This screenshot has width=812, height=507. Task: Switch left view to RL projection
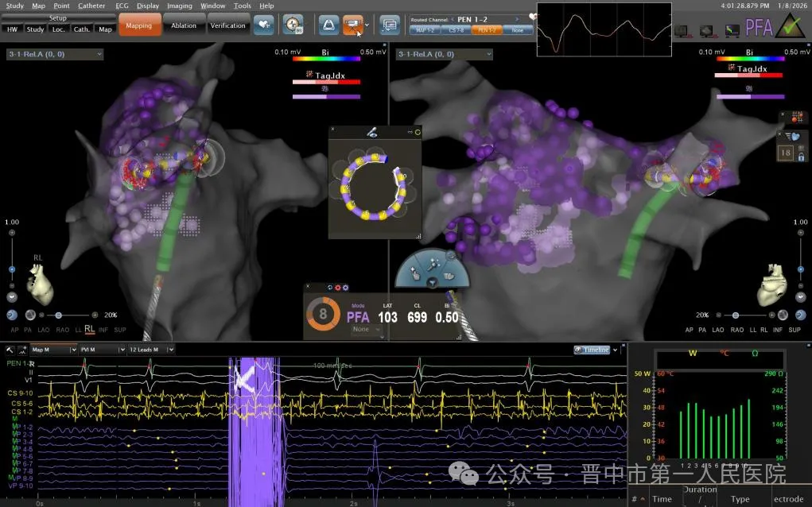tap(89, 328)
